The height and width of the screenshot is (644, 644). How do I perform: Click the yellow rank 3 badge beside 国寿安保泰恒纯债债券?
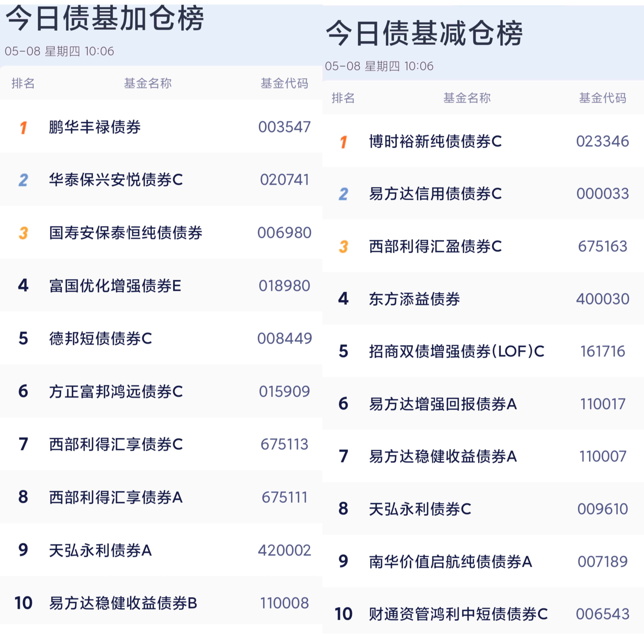pyautogui.click(x=23, y=233)
